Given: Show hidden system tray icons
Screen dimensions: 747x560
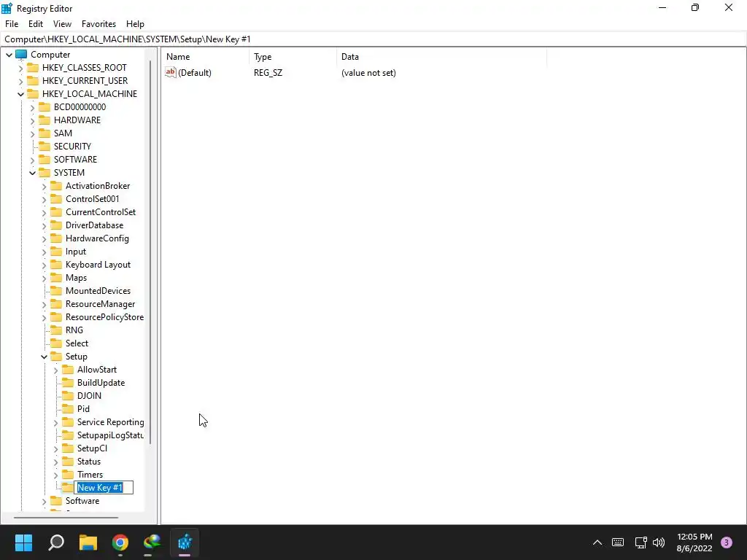Looking at the screenshot, I should [597, 542].
